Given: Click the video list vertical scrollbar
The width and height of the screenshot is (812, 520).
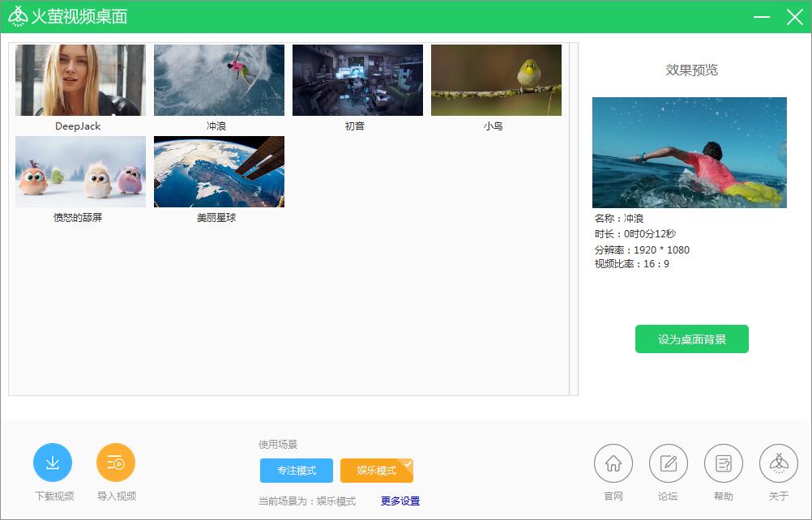Looking at the screenshot, I should (573, 219).
